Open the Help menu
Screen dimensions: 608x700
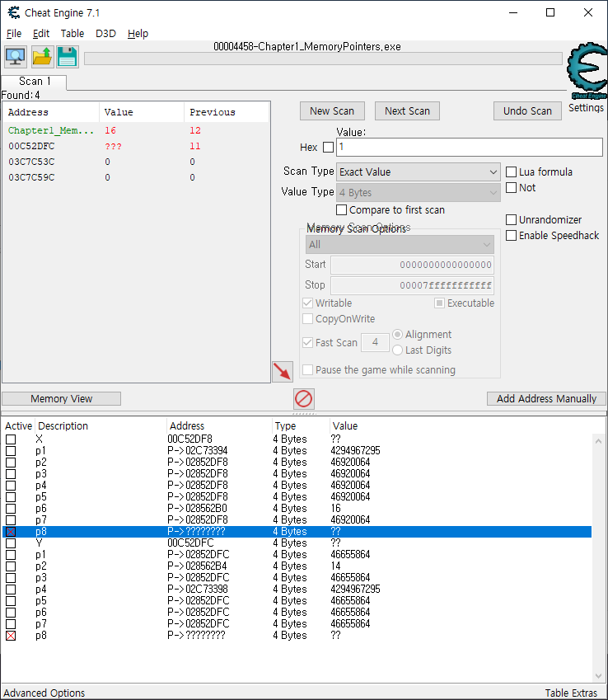point(138,34)
